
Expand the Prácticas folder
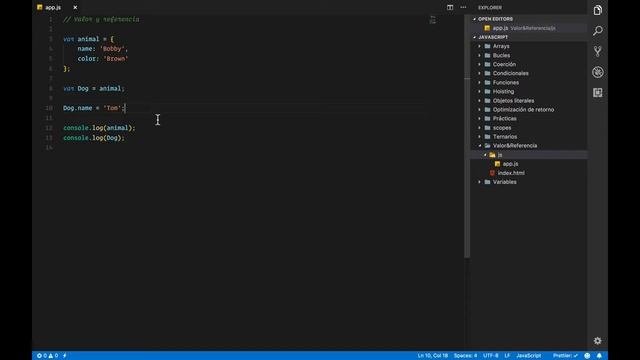pyautogui.click(x=504, y=118)
